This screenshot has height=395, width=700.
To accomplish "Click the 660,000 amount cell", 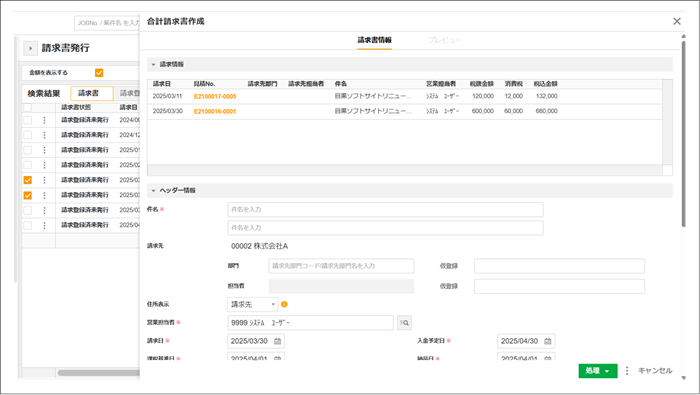I will tap(546, 111).
